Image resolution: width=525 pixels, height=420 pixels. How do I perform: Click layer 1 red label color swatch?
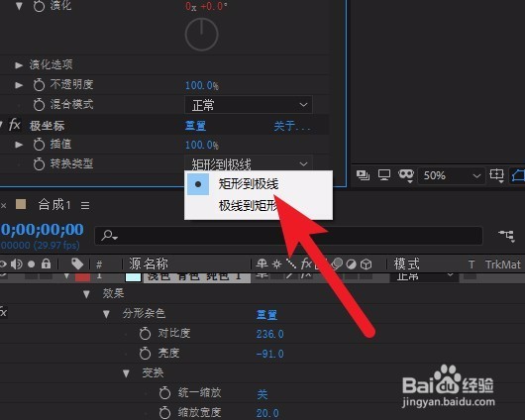(82, 277)
